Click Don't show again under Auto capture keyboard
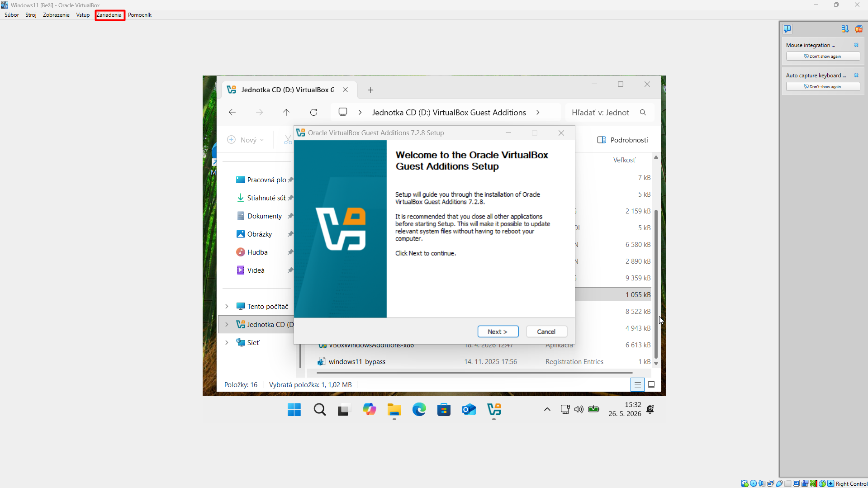 (823, 86)
